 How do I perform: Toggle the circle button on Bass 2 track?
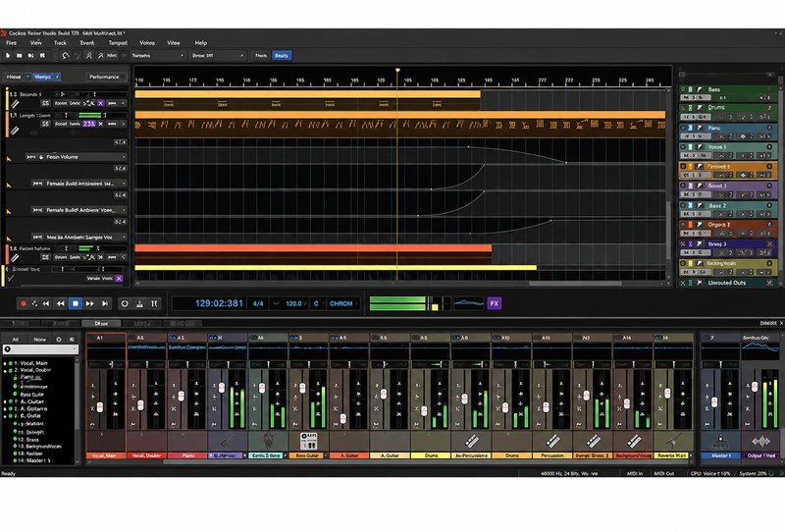tap(683, 205)
